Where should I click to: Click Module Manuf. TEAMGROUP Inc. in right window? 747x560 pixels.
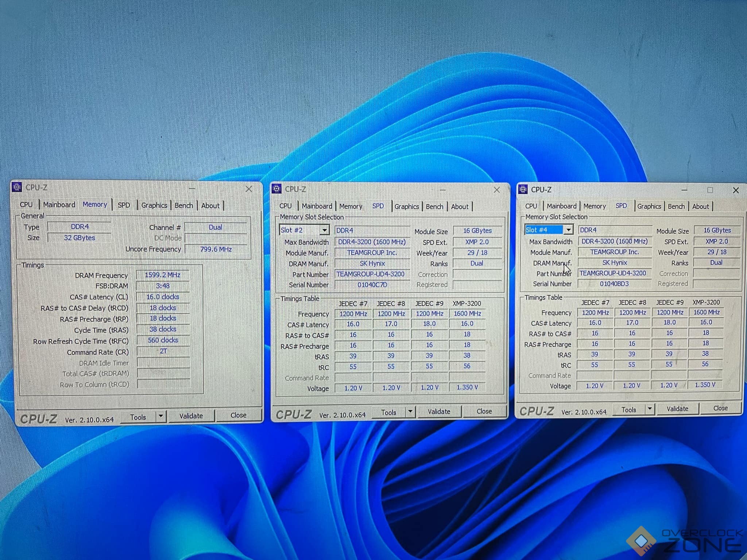615,252
